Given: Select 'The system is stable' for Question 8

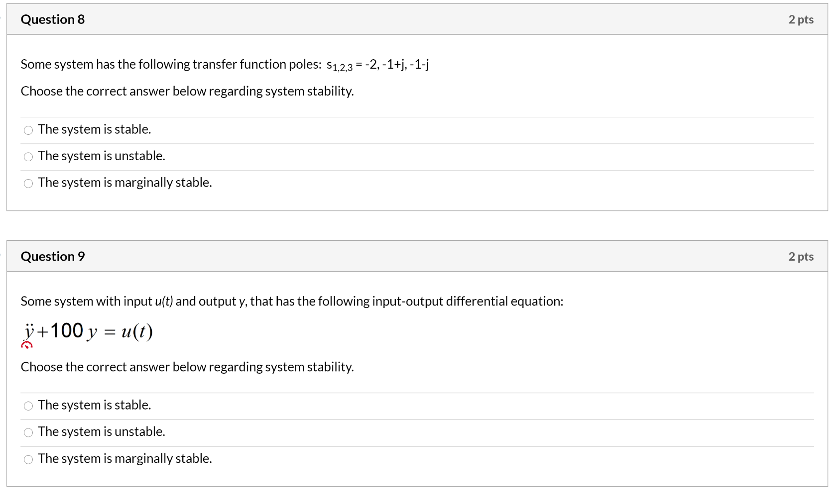Looking at the screenshot, I should pos(28,130).
